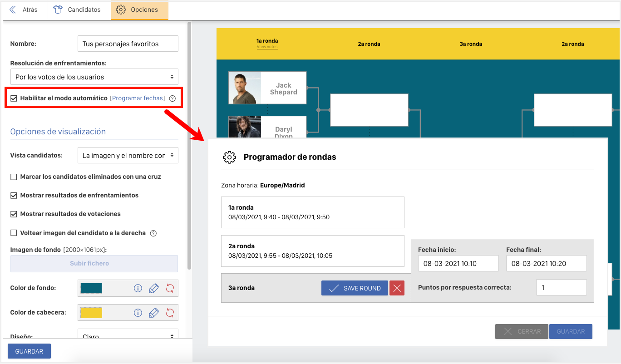Click the yellow Color de cabecera swatch
Screen dimensions: 621x364
(91, 312)
